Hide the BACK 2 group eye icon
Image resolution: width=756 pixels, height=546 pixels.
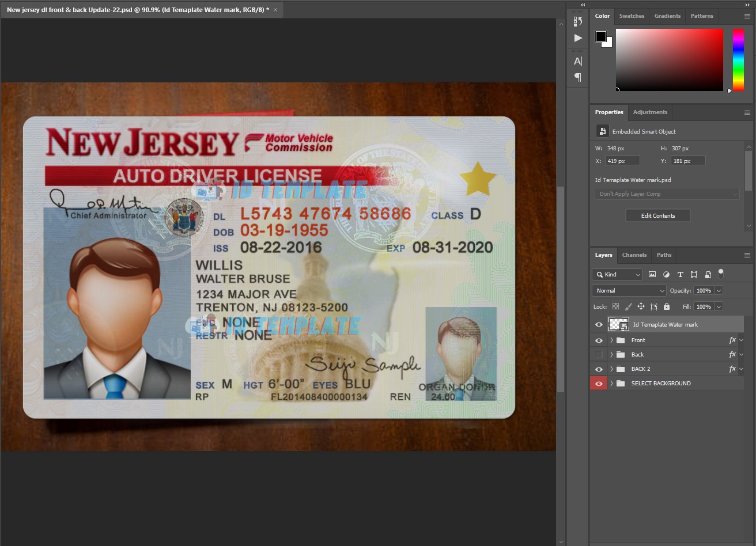pyautogui.click(x=599, y=369)
